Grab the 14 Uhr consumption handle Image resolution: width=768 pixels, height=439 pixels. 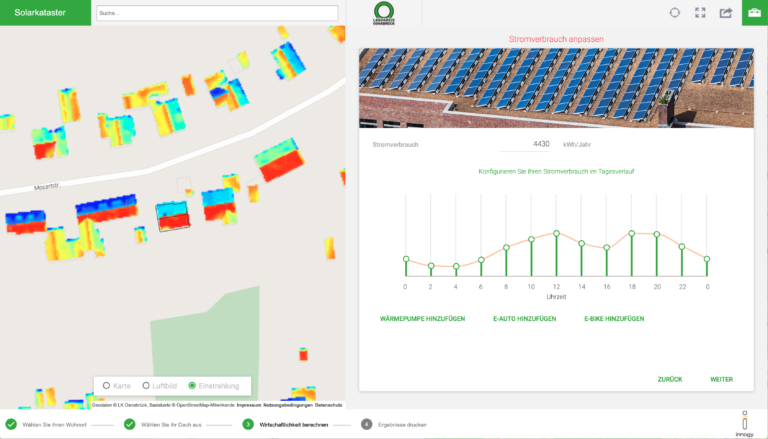581,244
